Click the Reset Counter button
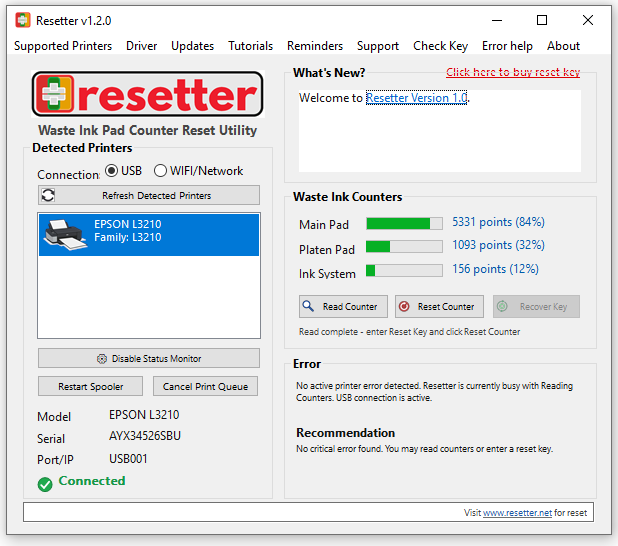The width and height of the screenshot is (618, 546). [439, 306]
